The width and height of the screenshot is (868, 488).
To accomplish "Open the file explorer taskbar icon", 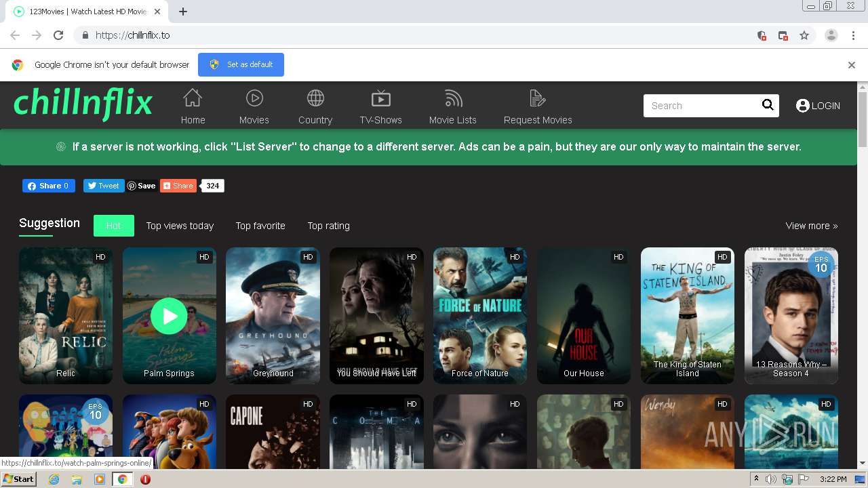I will click(77, 479).
